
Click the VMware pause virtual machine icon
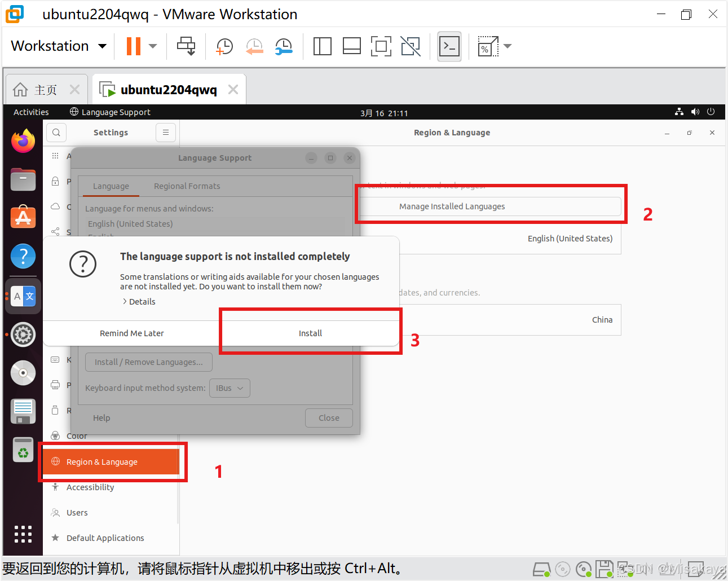coord(134,46)
